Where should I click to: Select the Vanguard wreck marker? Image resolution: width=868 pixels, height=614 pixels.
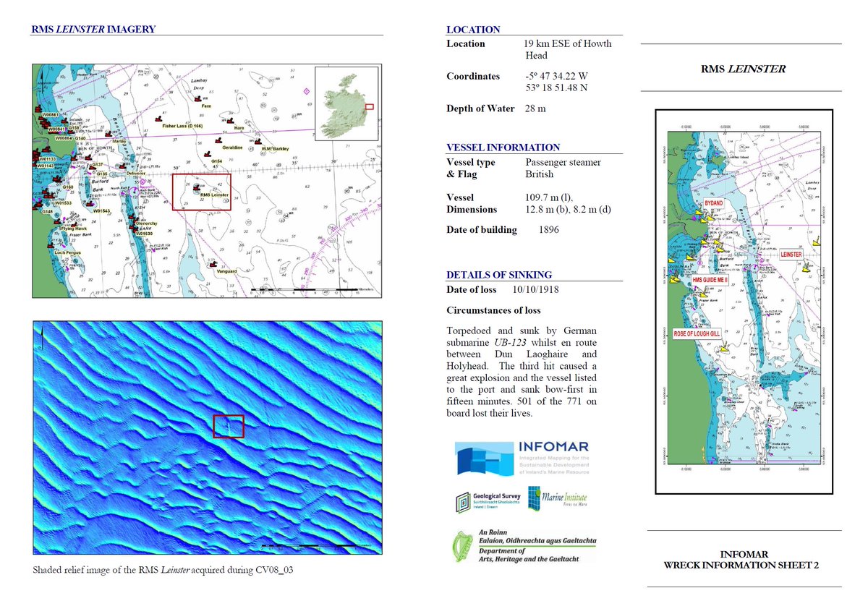click(213, 265)
